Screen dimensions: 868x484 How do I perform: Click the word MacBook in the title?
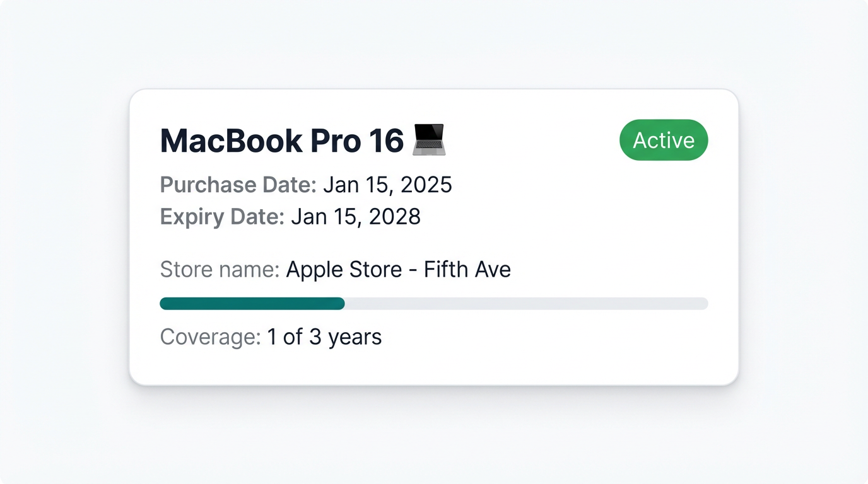coord(232,141)
